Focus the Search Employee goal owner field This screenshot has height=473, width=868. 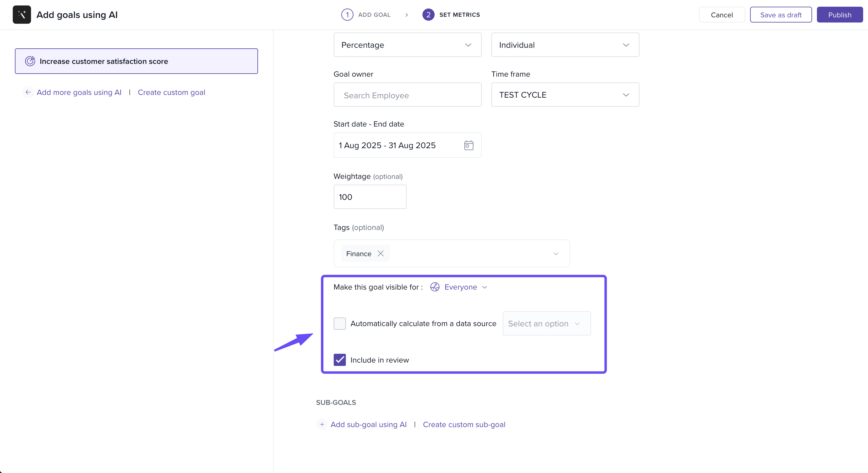click(x=407, y=95)
